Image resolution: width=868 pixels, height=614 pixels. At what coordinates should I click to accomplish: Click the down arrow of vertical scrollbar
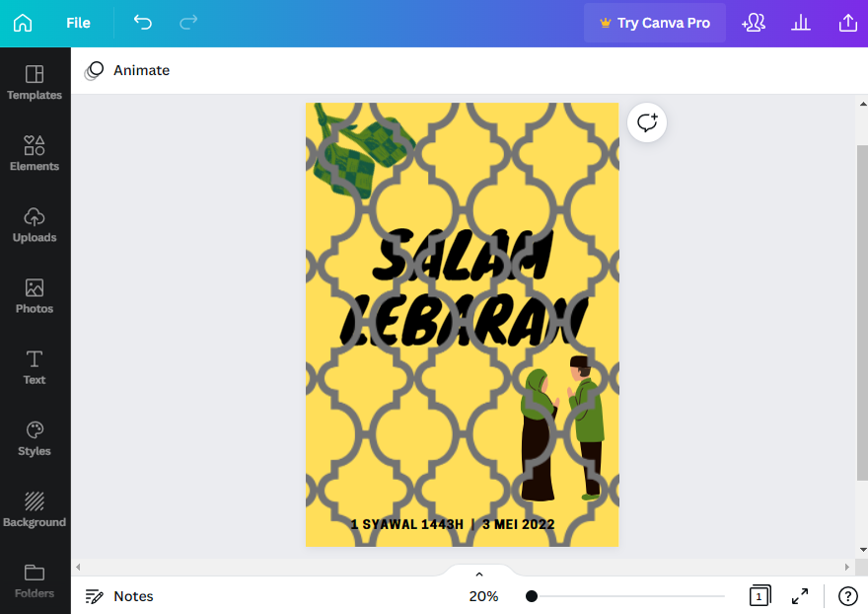(862, 550)
